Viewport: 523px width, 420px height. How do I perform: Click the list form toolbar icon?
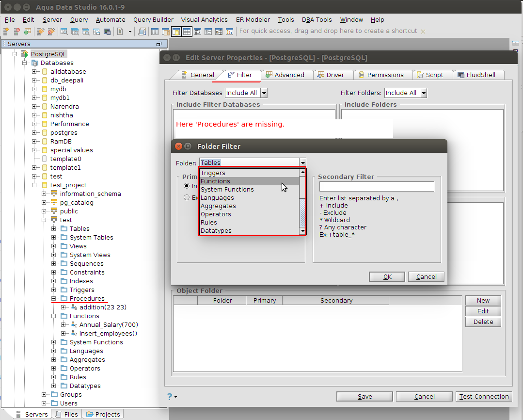pos(208,32)
